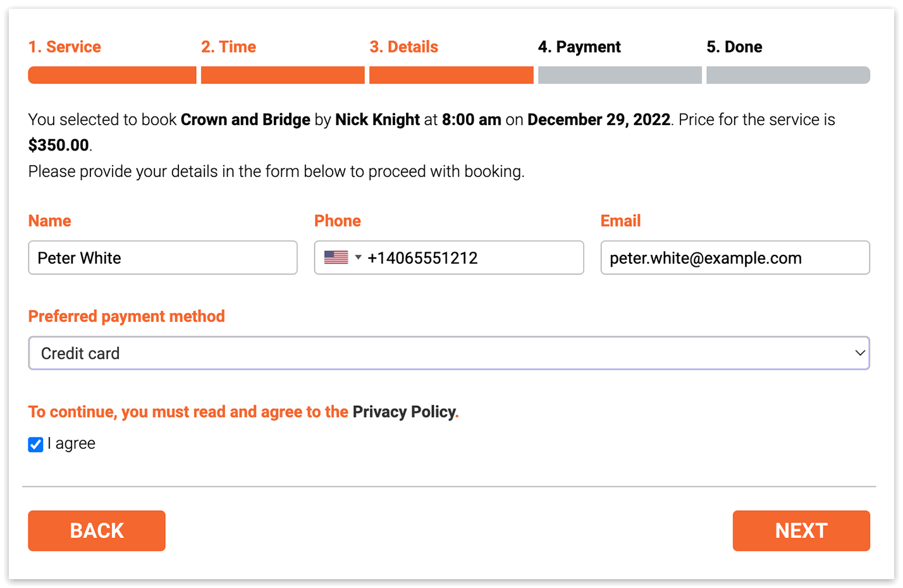This screenshot has height=588, width=903.
Task: Select the 3. Details step label
Action: coord(403,47)
